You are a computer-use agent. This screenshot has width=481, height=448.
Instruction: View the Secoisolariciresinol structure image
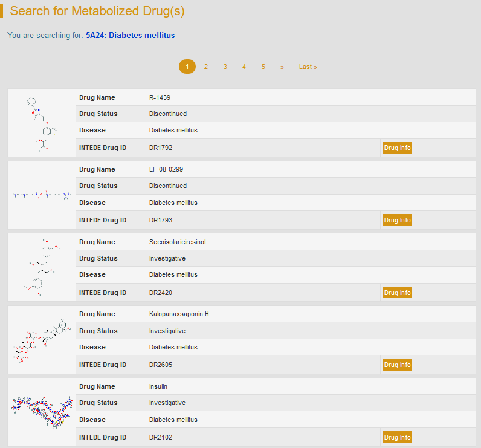[41, 267]
